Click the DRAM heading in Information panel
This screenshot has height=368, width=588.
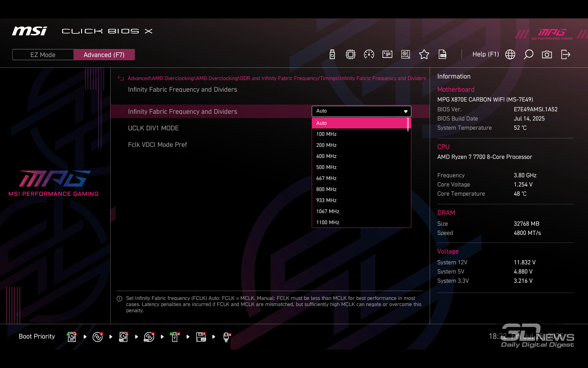click(x=446, y=213)
